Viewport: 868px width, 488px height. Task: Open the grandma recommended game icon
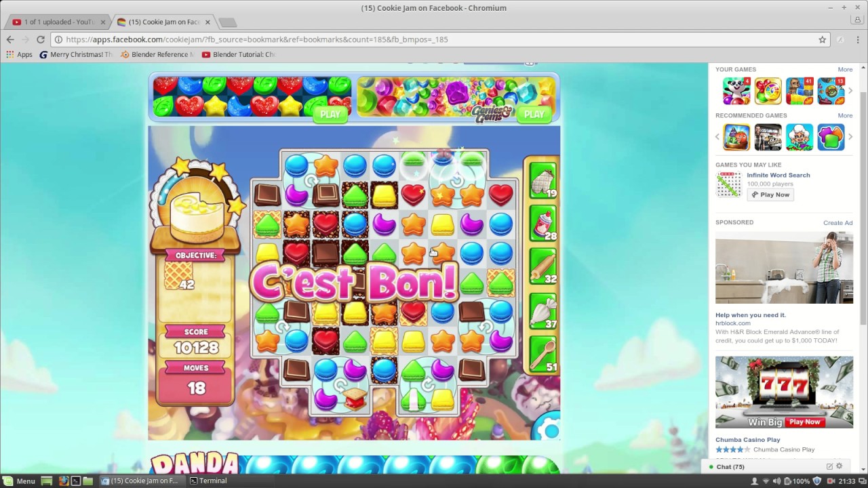(800, 137)
